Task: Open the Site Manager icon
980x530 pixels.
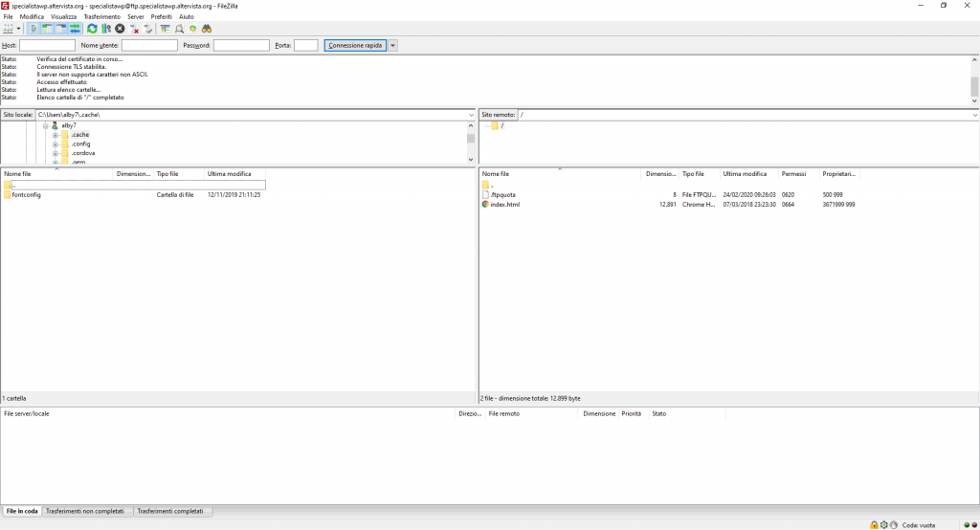Action: (x=10, y=29)
